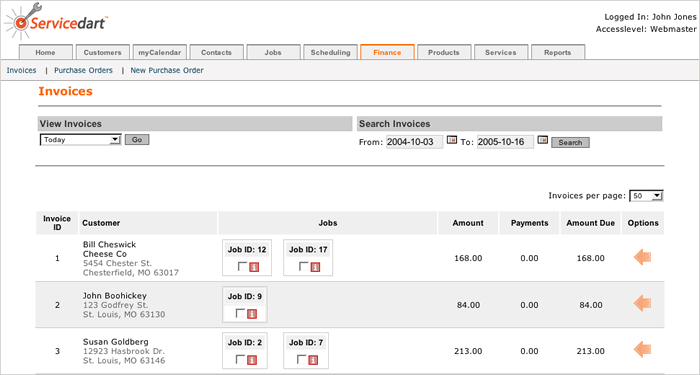Viewport: 700px width, 375px height.
Task: Click the red info icon for Job ID: 12
Action: click(254, 267)
